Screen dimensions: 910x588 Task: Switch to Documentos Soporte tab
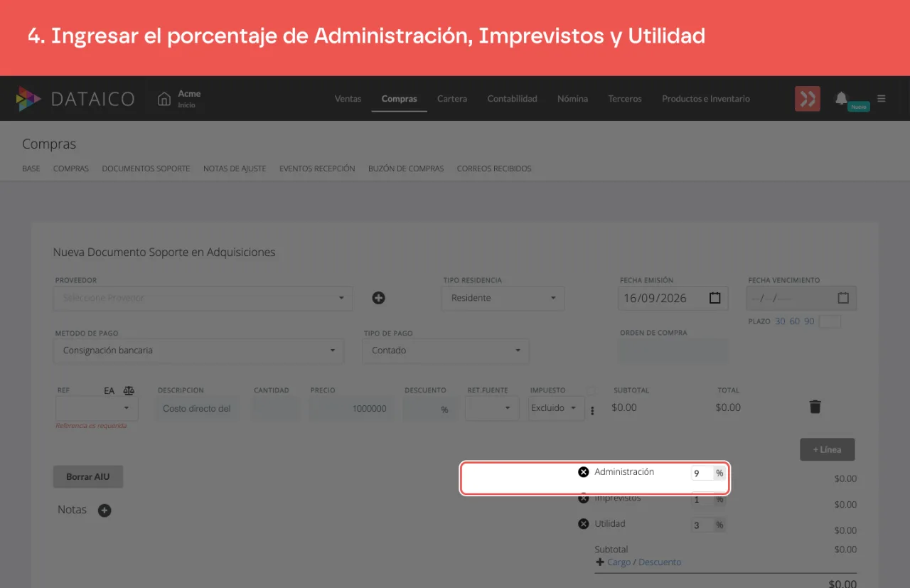(x=146, y=169)
